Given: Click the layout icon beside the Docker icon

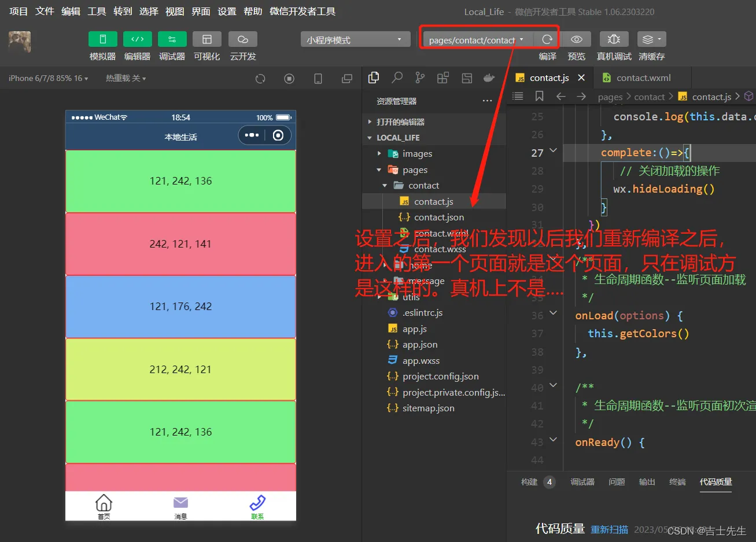Looking at the screenshot, I should [x=466, y=78].
